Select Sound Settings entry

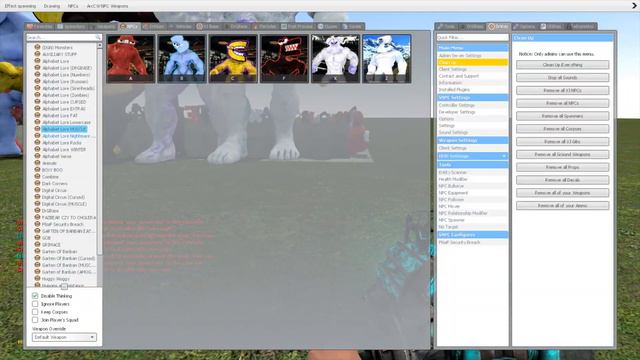473,133
